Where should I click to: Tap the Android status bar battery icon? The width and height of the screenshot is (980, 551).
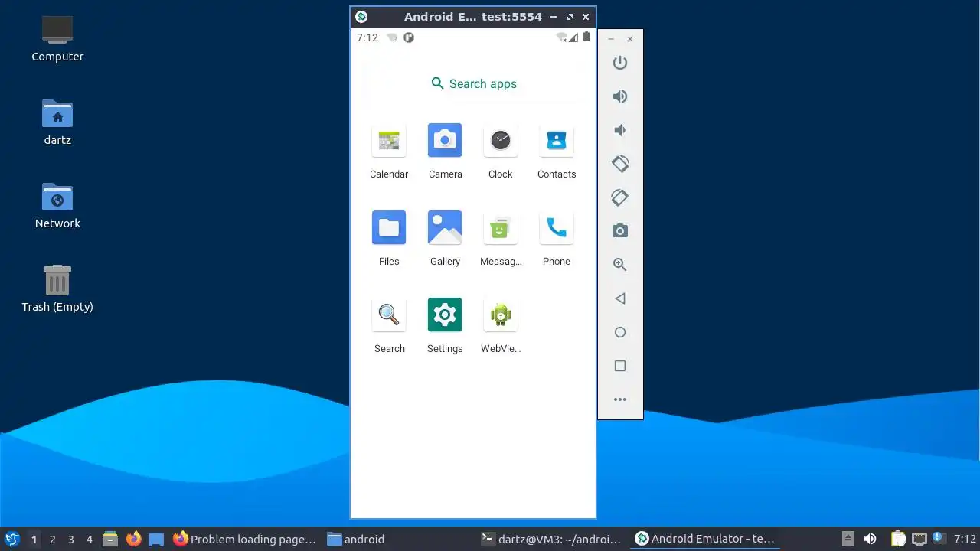point(586,37)
